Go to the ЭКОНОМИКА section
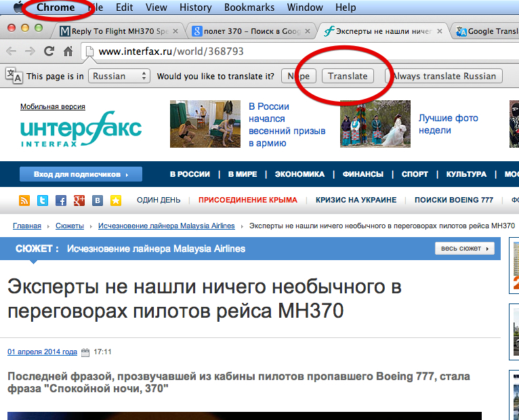519x420 pixels. pyautogui.click(x=299, y=174)
